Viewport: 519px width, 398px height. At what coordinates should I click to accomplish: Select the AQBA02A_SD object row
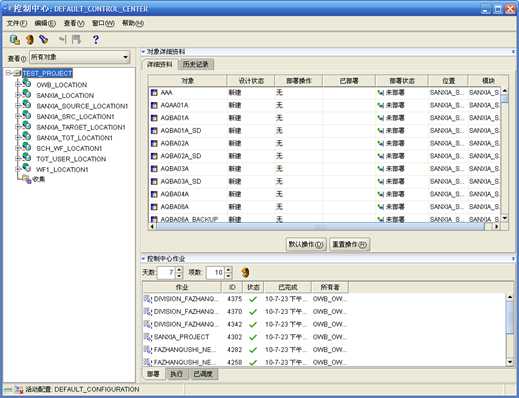tap(324, 156)
